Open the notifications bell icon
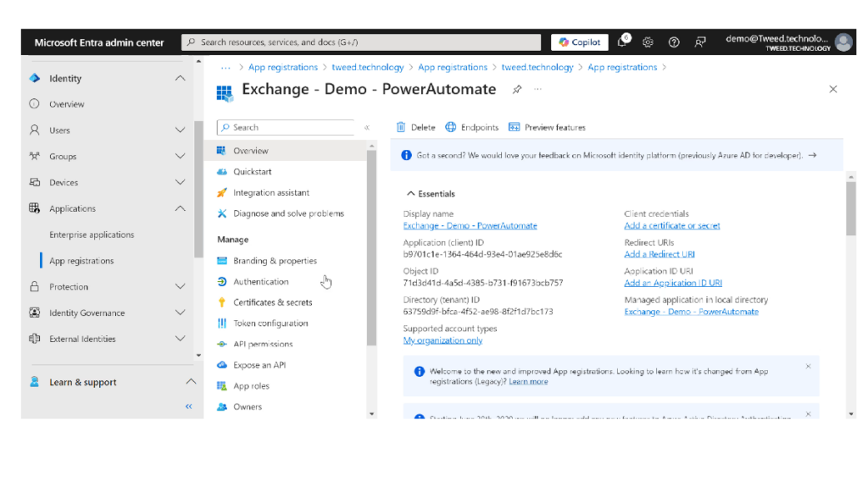This screenshot has width=868, height=492. pos(622,42)
